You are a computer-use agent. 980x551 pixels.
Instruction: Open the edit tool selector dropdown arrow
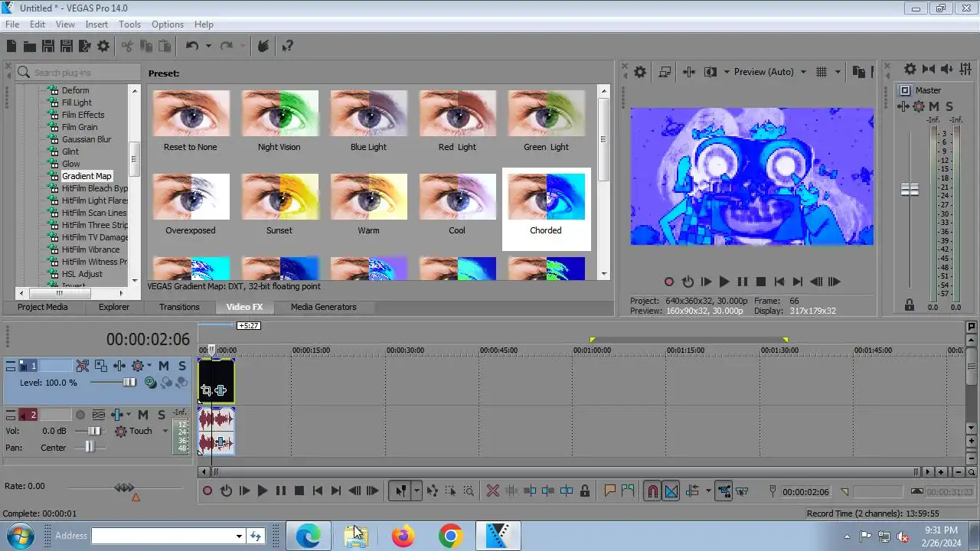pos(416,491)
